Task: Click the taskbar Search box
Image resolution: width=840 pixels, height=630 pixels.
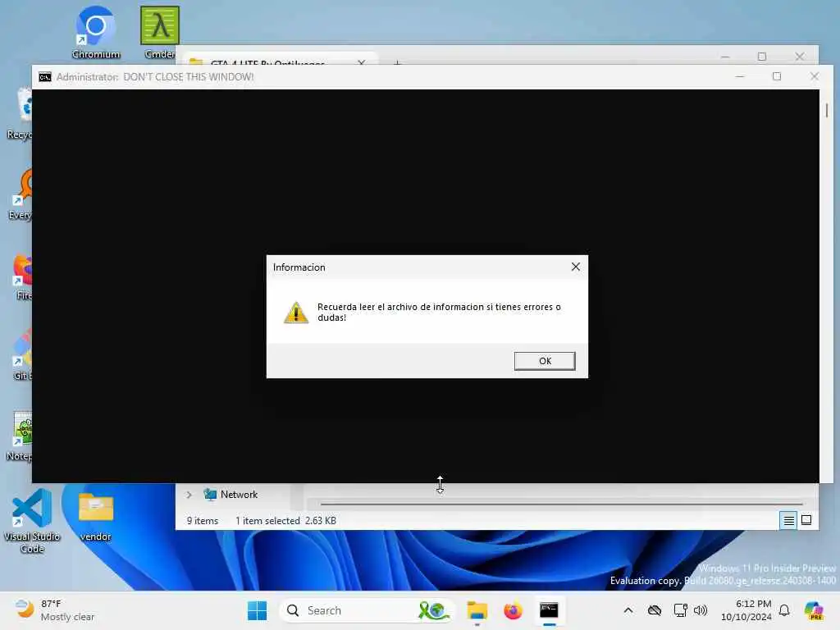Action: coord(367,610)
